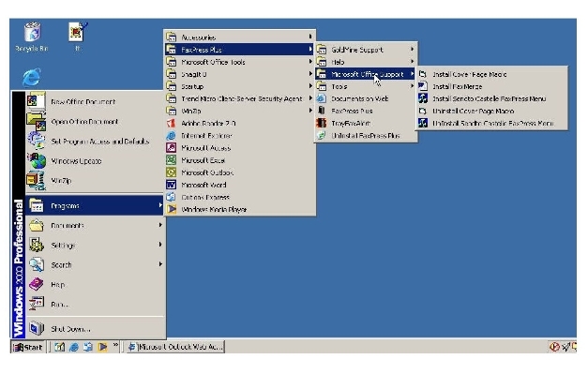Click the Internet Explorer icon in Programs list

[172, 135]
